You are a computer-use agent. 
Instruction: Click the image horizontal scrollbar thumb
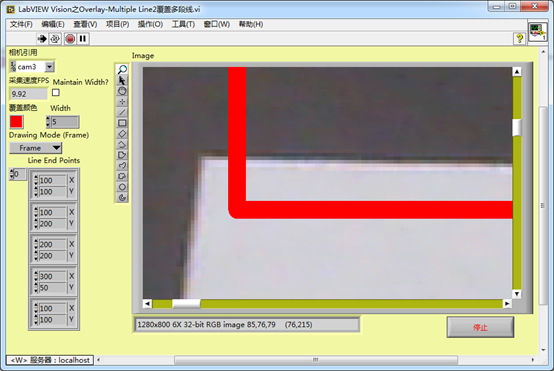point(186,304)
